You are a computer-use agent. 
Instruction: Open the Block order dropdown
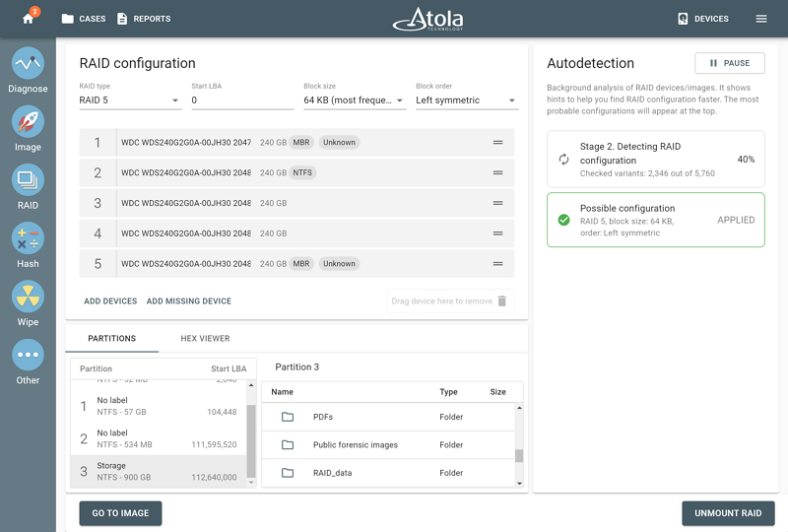pyautogui.click(x=467, y=100)
